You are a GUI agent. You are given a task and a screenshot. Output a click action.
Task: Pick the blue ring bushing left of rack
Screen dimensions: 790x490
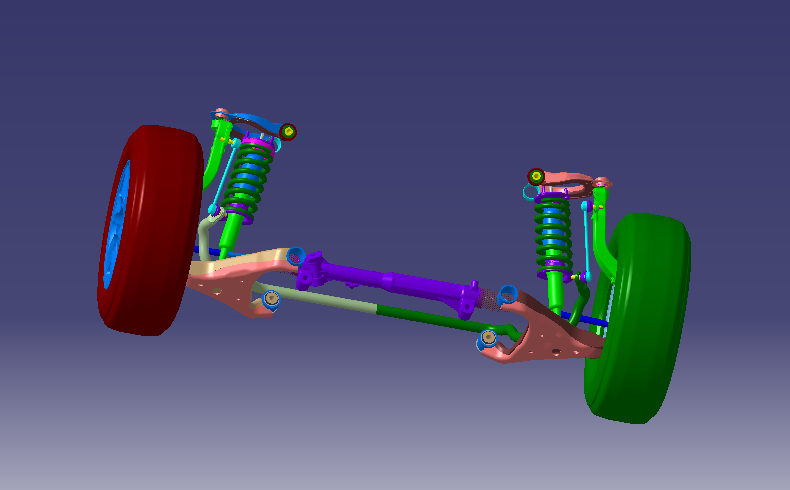(296, 256)
